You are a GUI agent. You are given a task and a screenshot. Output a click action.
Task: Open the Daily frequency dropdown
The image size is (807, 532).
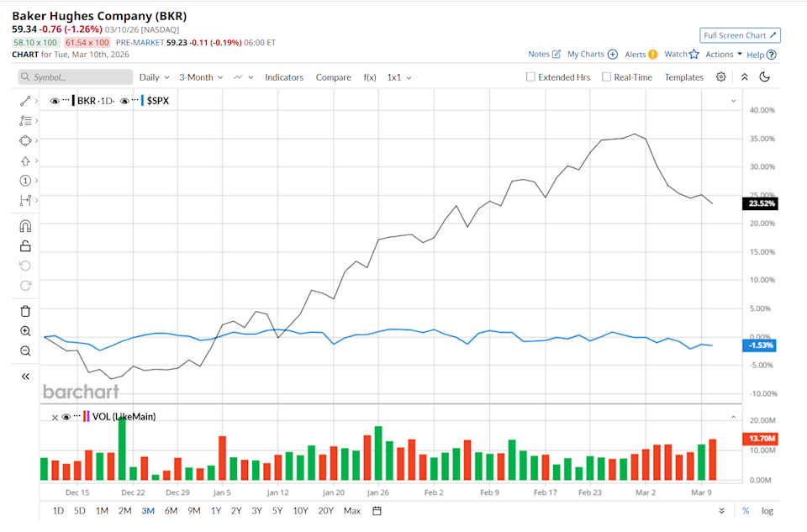click(x=154, y=77)
